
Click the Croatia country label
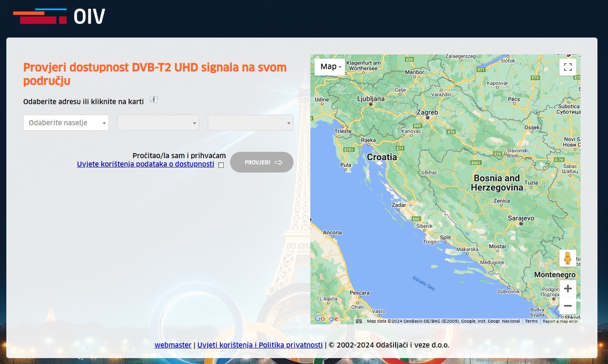pyautogui.click(x=382, y=157)
